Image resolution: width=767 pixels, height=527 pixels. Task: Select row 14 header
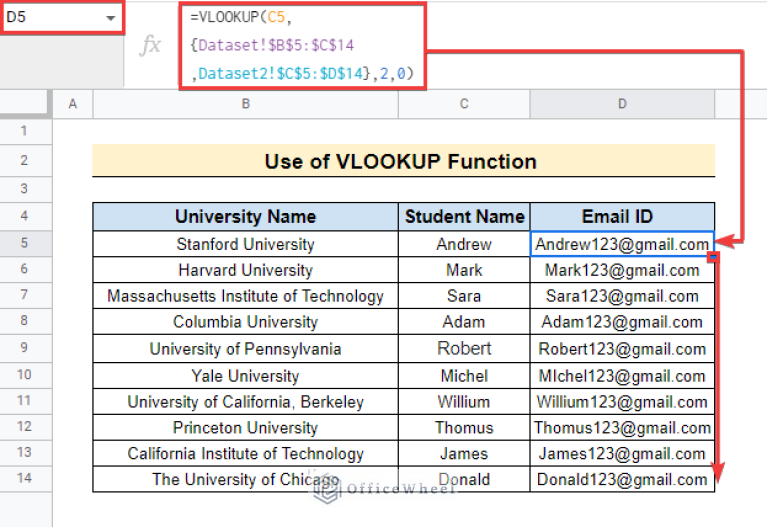point(25,479)
